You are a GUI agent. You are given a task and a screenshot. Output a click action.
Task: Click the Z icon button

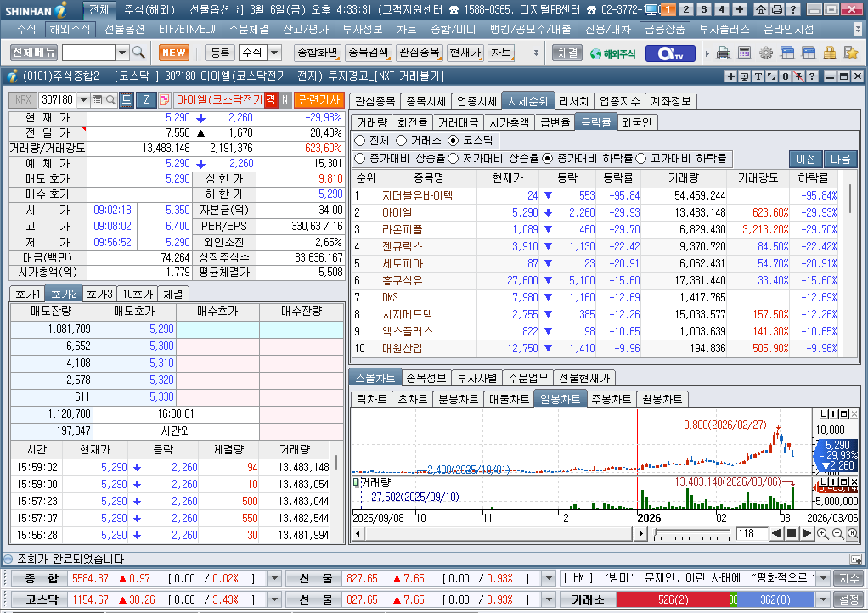point(146,99)
